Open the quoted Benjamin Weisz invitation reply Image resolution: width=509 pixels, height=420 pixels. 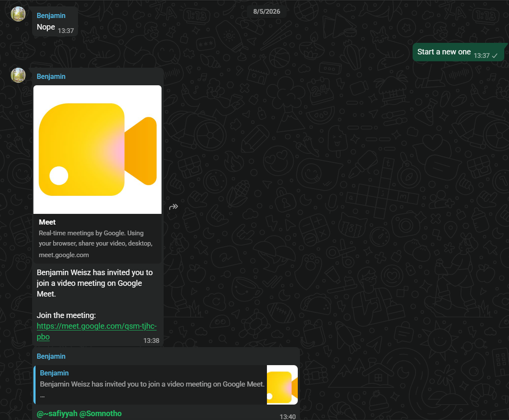pyautogui.click(x=165, y=384)
